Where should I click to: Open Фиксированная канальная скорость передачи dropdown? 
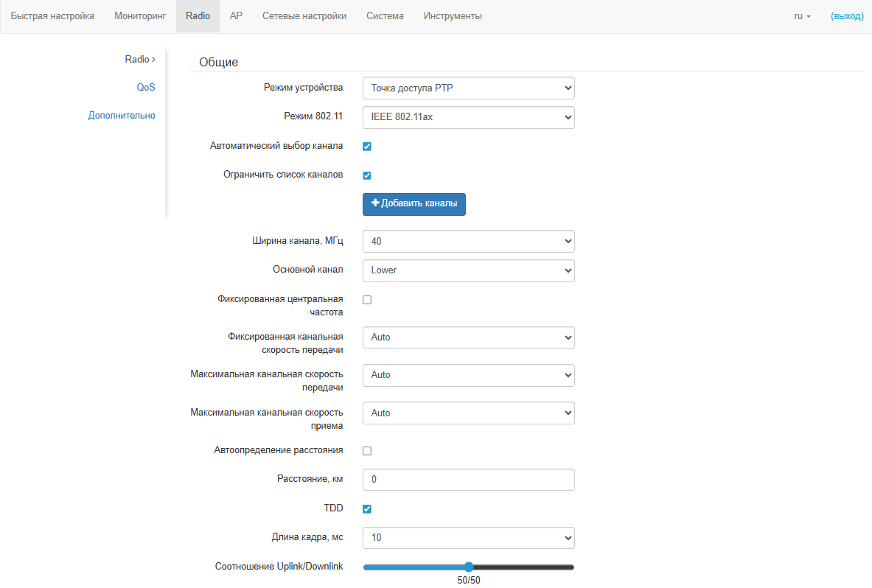coord(468,337)
